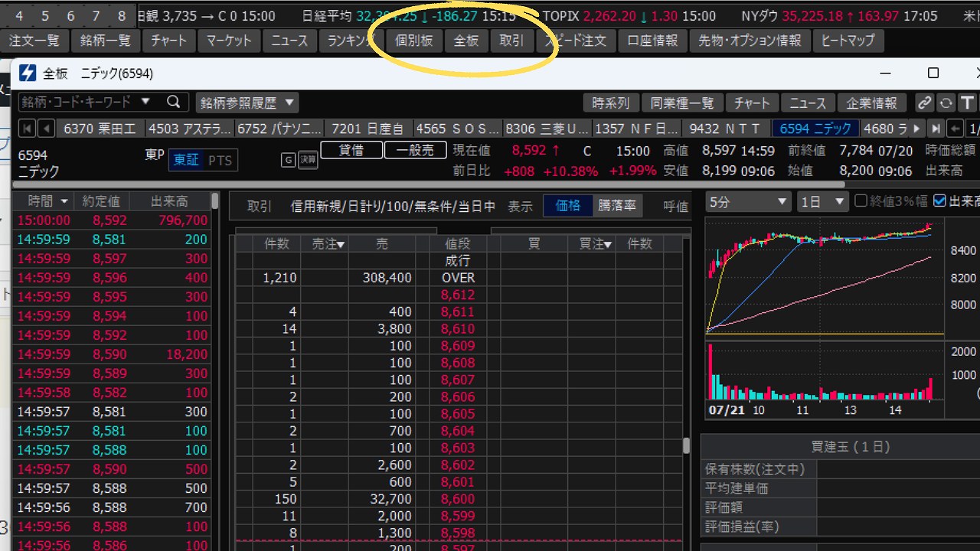Click the refresh arrows icon in the toolbar
Viewport: 980px width, 551px height.
(944, 101)
